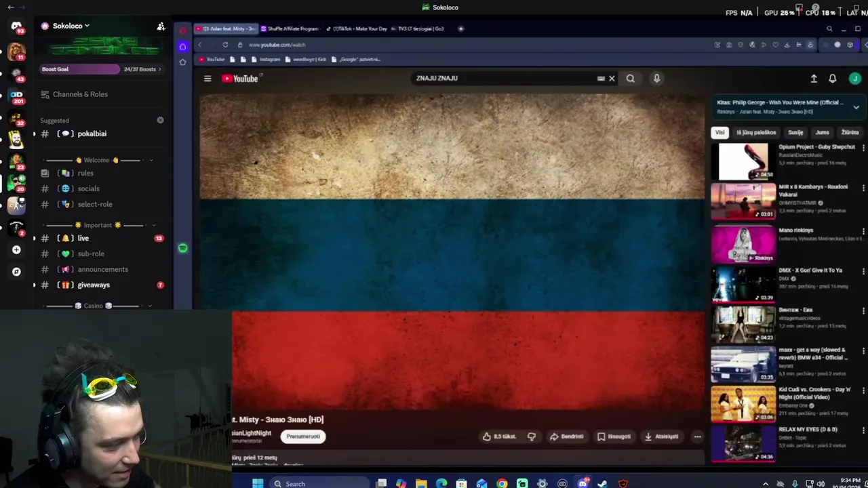Reload the YouTube page
The image size is (868, 488).
225,45
